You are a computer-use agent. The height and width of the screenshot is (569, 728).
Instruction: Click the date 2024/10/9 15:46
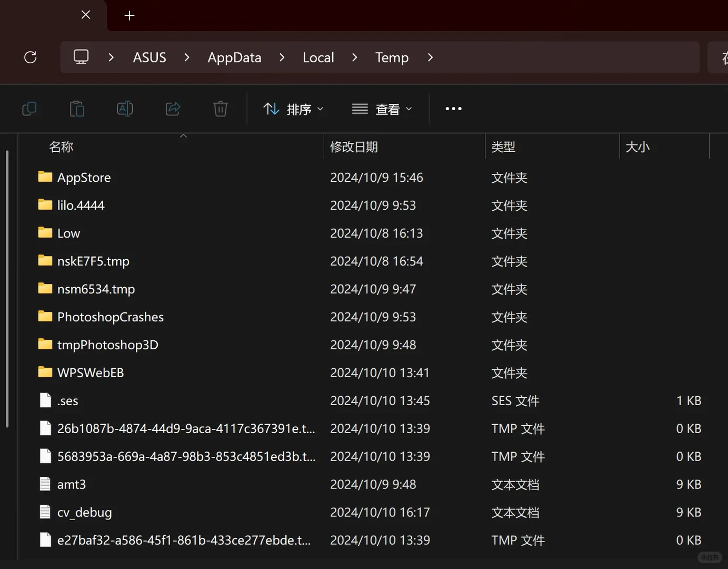tap(376, 178)
